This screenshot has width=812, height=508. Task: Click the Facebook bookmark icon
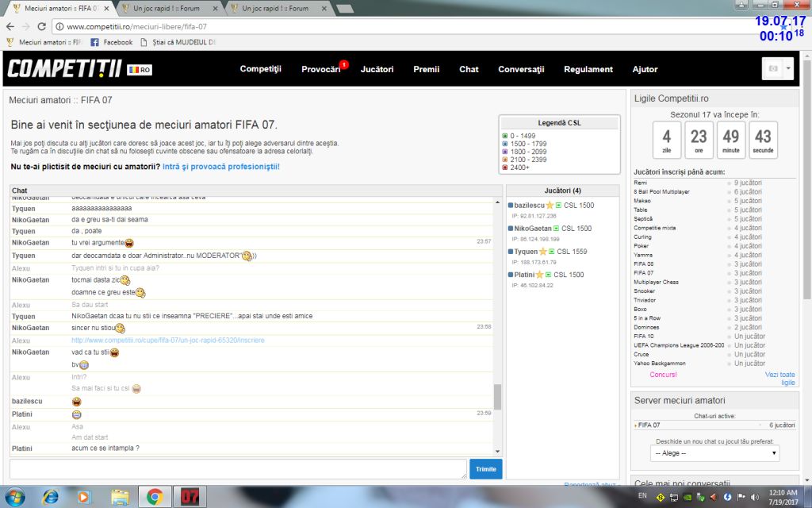point(95,42)
